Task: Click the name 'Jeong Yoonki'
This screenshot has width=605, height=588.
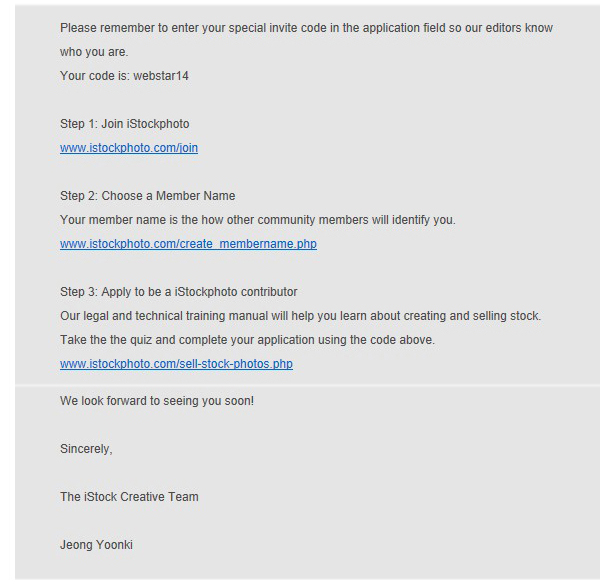Action: [x=96, y=545]
